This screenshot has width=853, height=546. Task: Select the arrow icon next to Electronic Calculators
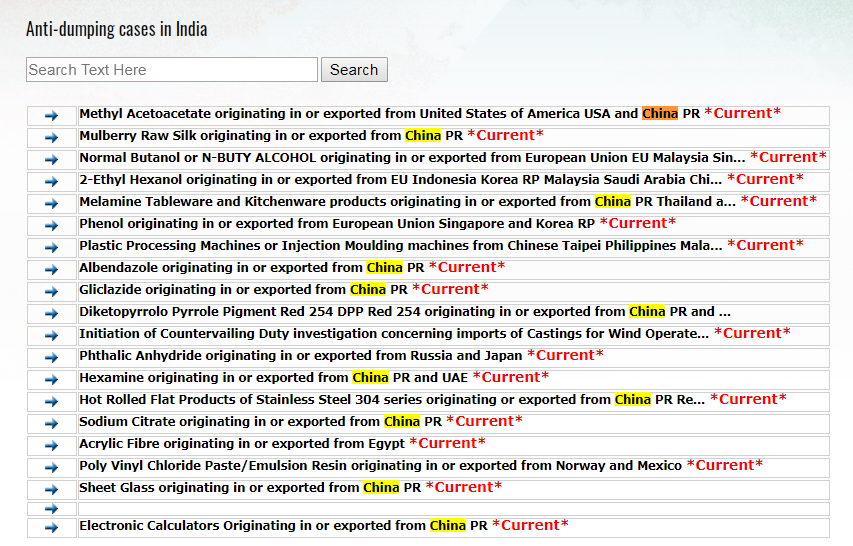(52, 527)
